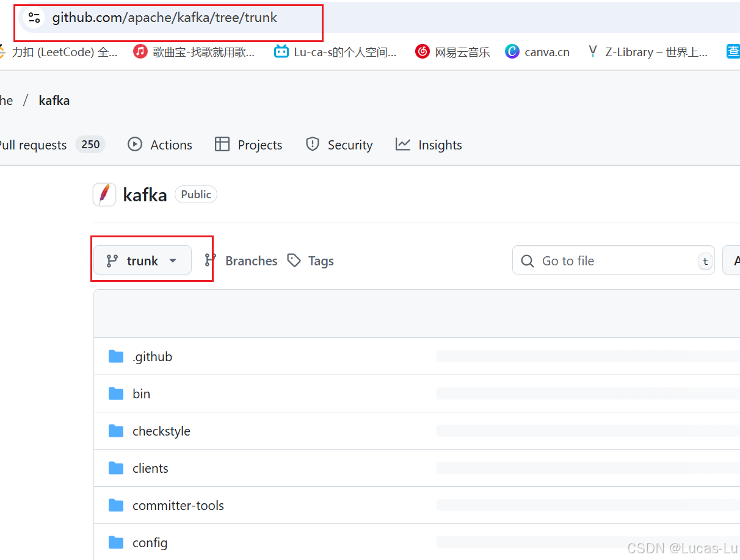Open the trunk branch selector dropdown
Image resolution: width=740 pixels, height=560 pixels.
pos(142,260)
